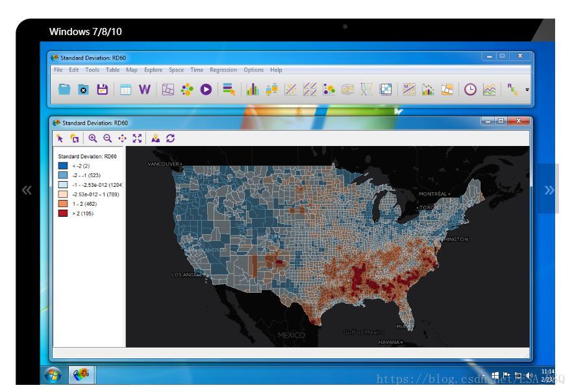Open the Windows Start orb
This screenshot has height=392, width=572.
53,375
